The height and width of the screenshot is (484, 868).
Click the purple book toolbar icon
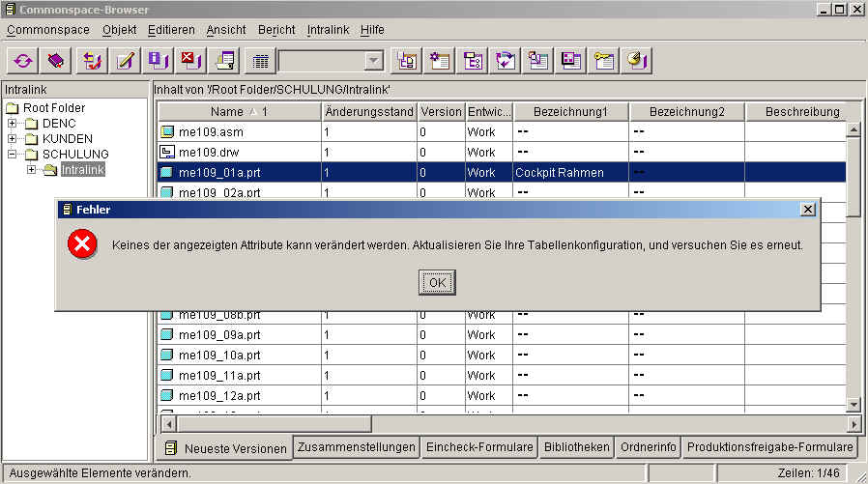(55, 61)
